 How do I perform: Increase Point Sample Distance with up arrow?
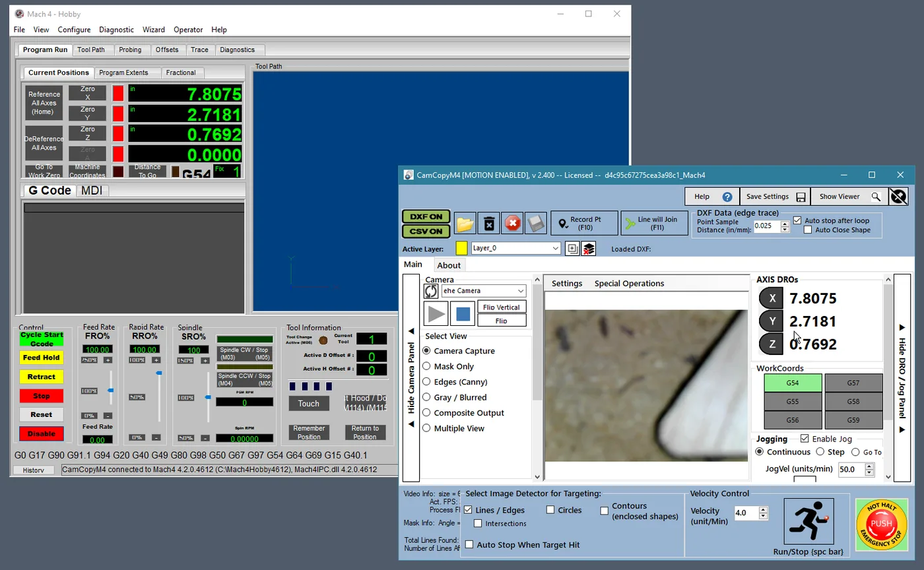[x=785, y=223]
